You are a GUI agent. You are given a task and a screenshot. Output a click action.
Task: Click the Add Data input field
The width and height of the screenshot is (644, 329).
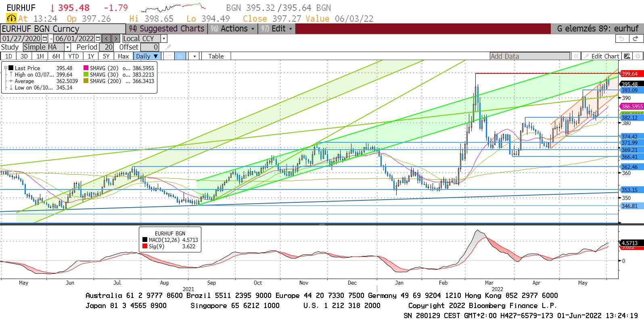[x=530, y=56]
